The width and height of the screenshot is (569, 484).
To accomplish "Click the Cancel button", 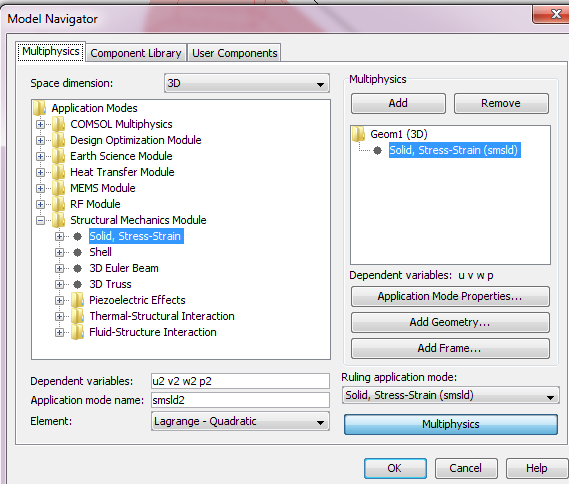I will pos(466,468).
